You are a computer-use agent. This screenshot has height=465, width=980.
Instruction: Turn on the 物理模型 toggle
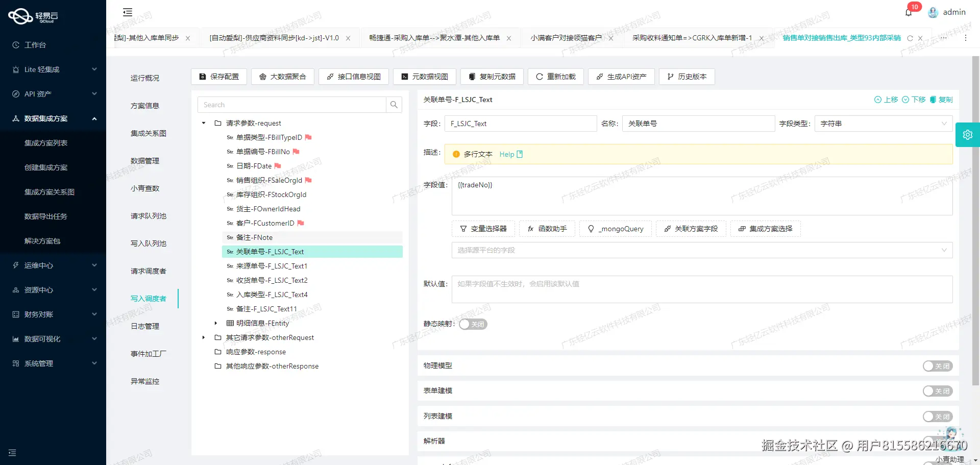937,366
